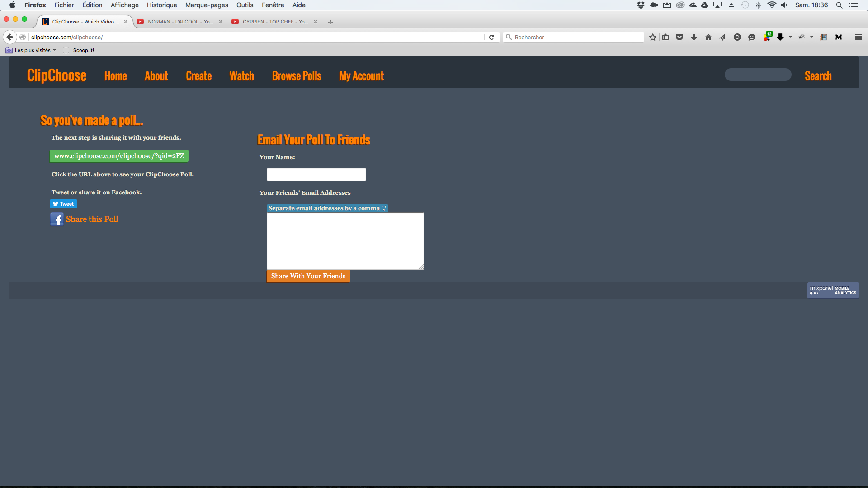Click the Mixpanel Mobile Analytics badge
This screenshot has width=868, height=488.
[x=833, y=291]
